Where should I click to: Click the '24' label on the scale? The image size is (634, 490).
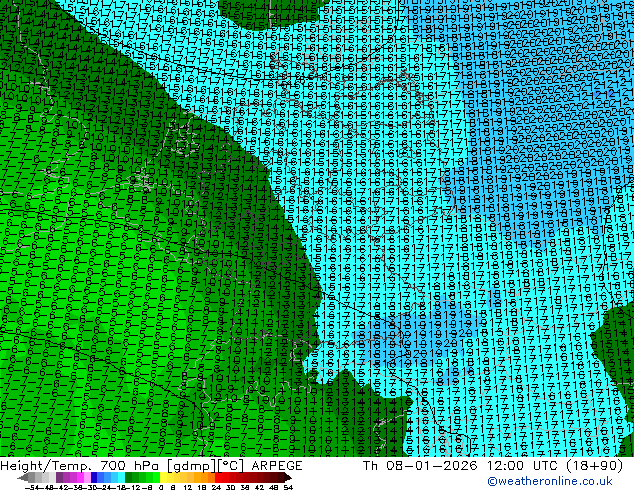pos(216,488)
